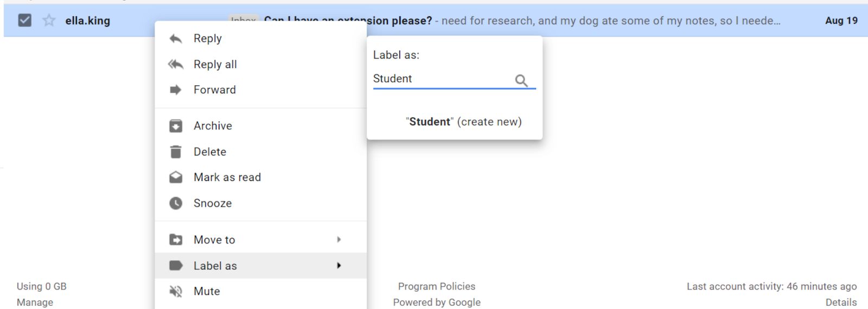Click the Delete trash can icon
The width and height of the screenshot is (868, 309).
tap(176, 152)
